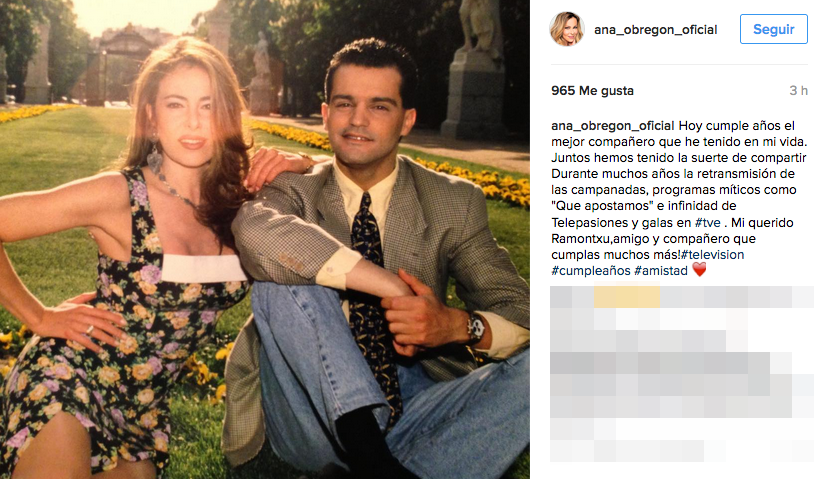Click the ana_obregon_oficial username in header
Viewport: 827px width, 479px height.
(x=656, y=30)
